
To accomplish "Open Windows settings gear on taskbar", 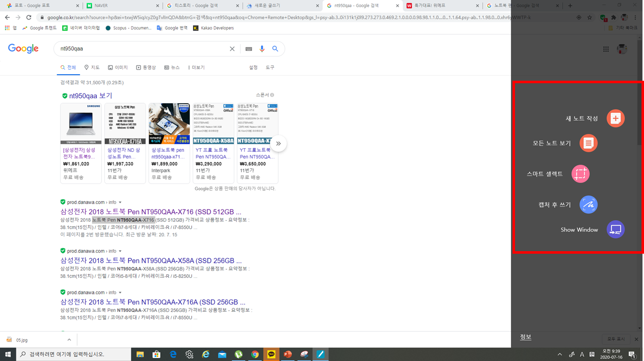I will (189, 354).
